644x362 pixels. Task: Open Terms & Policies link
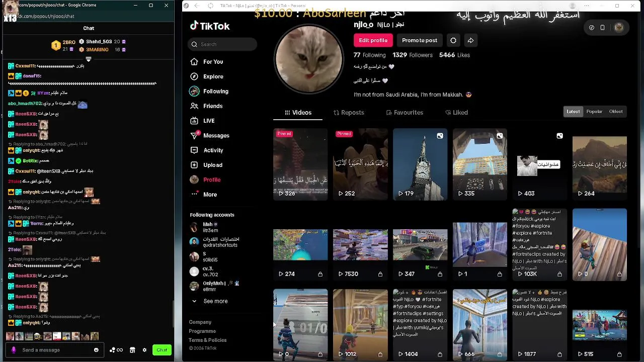pyautogui.click(x=208, y=340)
